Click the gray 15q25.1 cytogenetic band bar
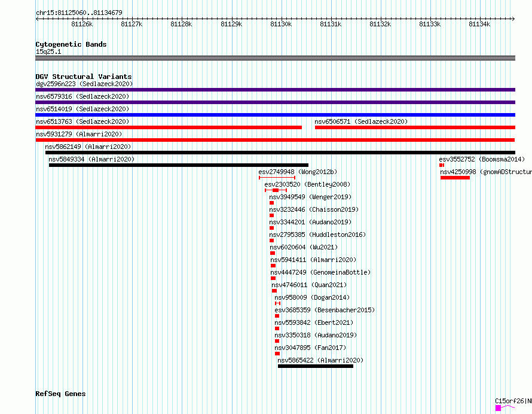This screenshot has width=532, height=414. [x=275, y=58]
